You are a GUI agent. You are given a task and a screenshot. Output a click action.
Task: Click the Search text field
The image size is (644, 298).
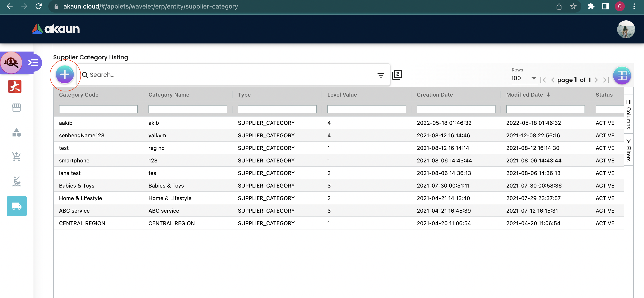[230, 75]
